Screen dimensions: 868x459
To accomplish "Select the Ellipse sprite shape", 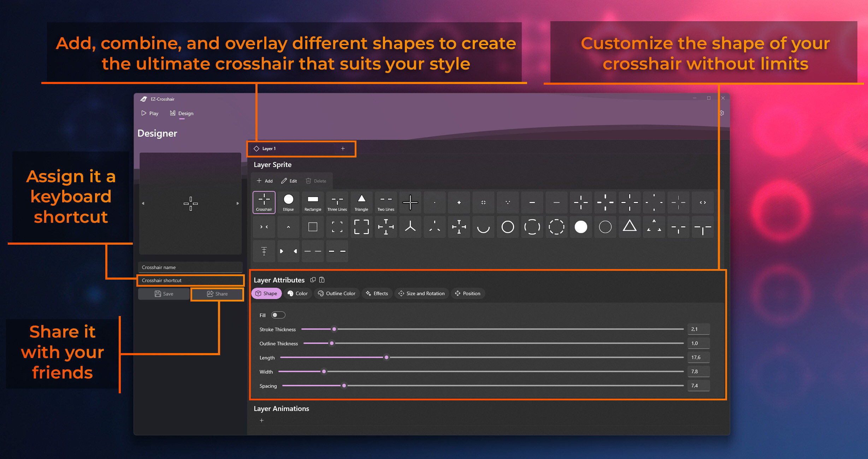I will (x=288, y=202).
